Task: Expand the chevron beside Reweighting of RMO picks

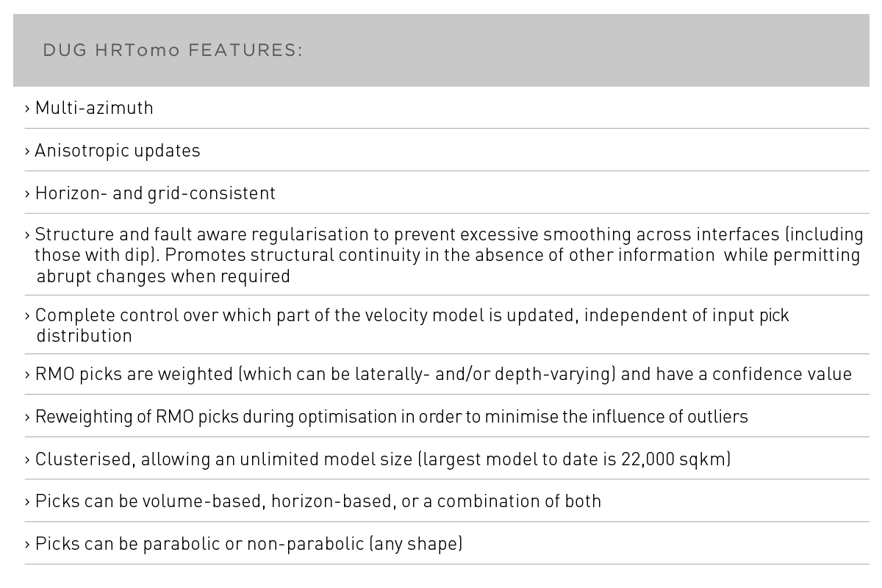Action: point(28,417)
